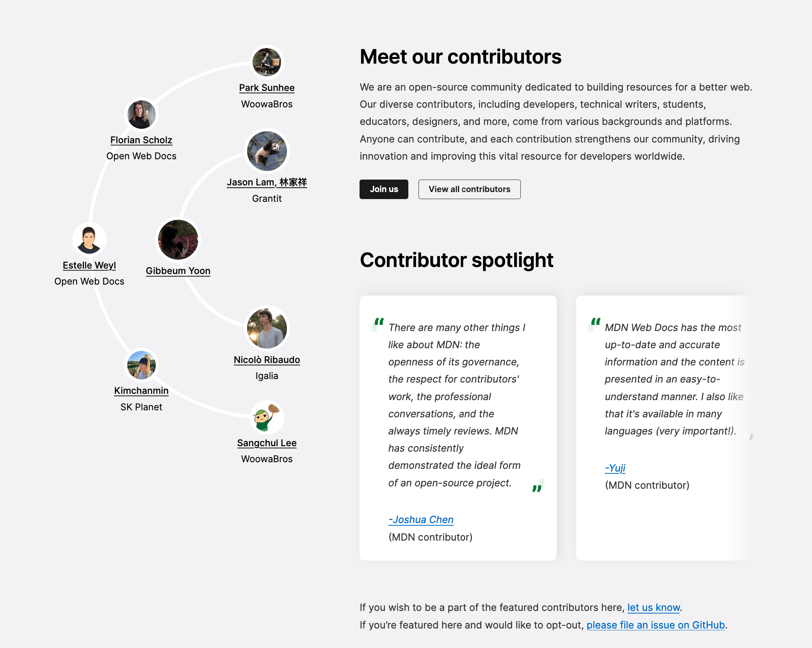The image size is (812, 648).
Task: Click the 'let us know' link
Action: [x=653, y=607]
